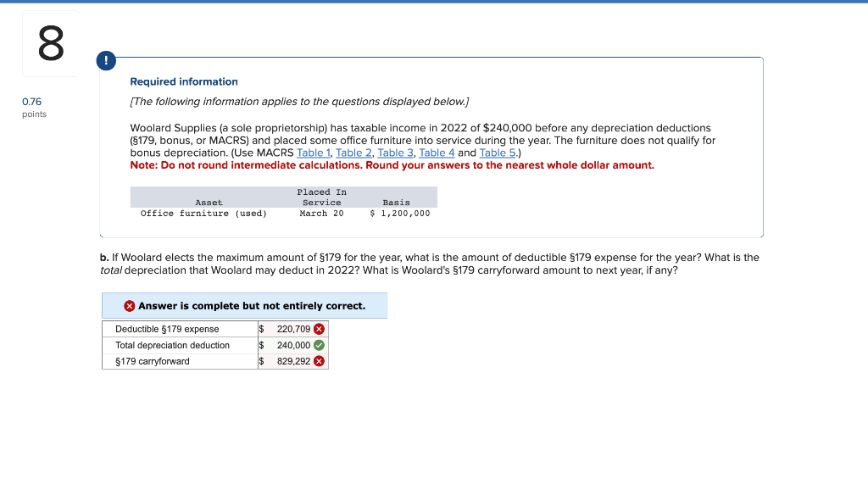Click the 'Deductible §179 expense' row label
This screenshot has height=484, width=868.
(x=167, y=329)
